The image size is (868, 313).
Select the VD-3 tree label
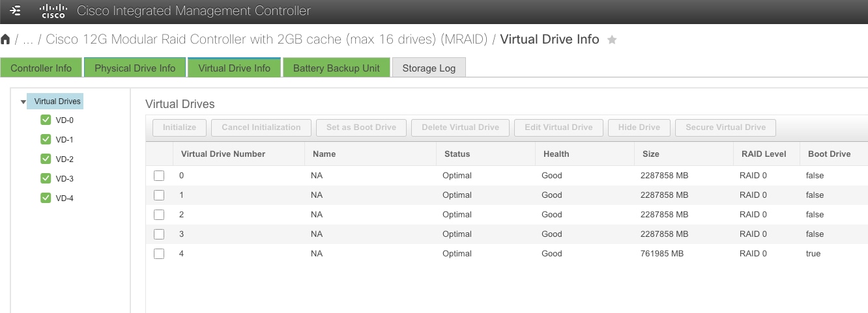point(65,179)
